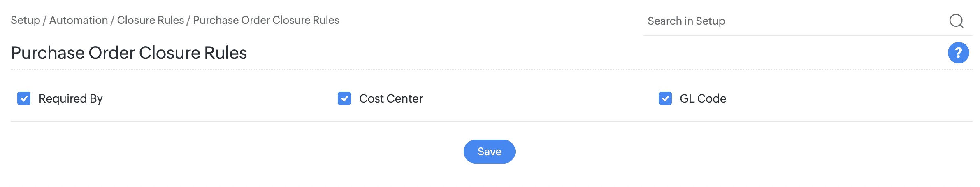Image resolution: width=980 pixels, height=187 pixels.
Task: Go to Setup in the breadcrumb
Action: coord(26,20)
